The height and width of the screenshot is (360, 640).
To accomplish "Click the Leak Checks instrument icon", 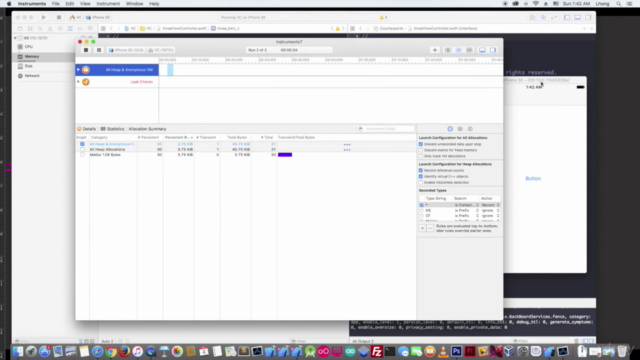I will tap(86, 82).
